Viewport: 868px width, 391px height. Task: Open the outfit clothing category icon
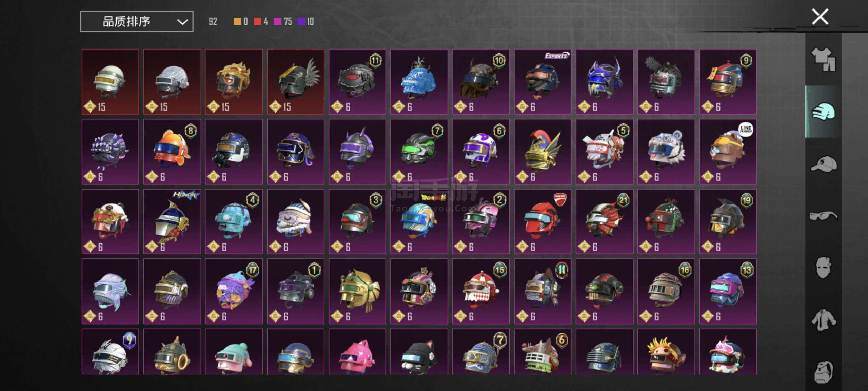[x=823, y=59]
